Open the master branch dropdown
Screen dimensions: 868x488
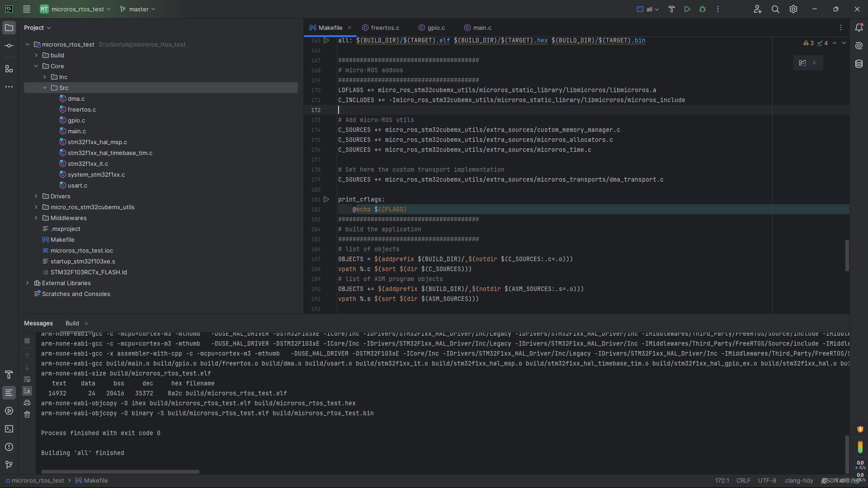click(138, 9)
